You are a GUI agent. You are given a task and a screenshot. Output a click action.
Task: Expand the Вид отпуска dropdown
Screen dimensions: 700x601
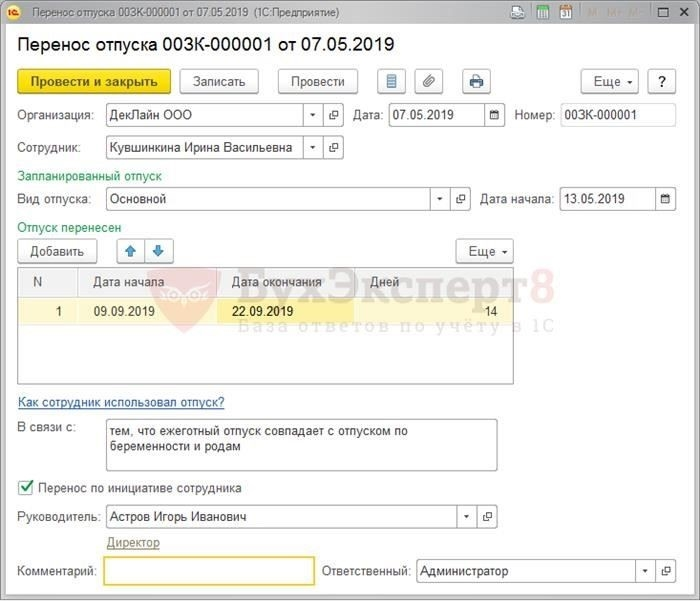[x=440, y=199]
